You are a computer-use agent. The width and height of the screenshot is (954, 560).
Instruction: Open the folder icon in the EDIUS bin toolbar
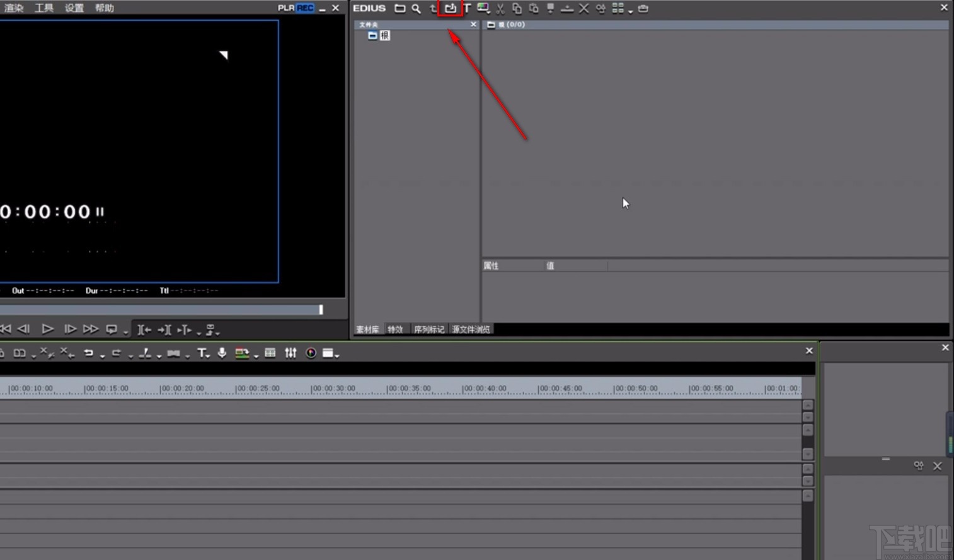click(399, 8)
